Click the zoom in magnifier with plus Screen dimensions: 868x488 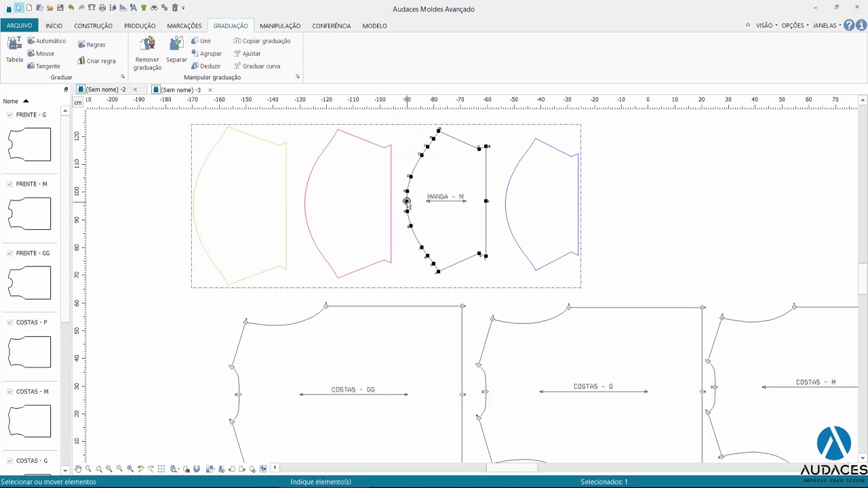[x=108, y=468]
